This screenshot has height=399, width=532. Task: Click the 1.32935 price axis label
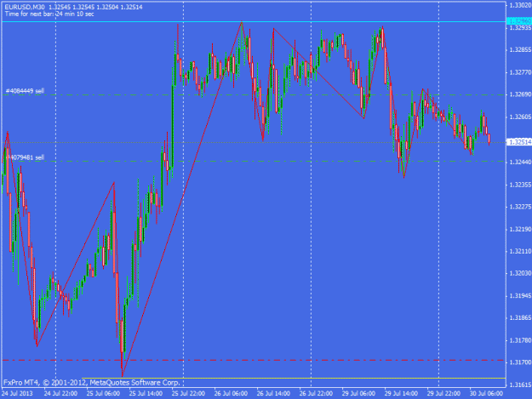(x=520, y=28)
